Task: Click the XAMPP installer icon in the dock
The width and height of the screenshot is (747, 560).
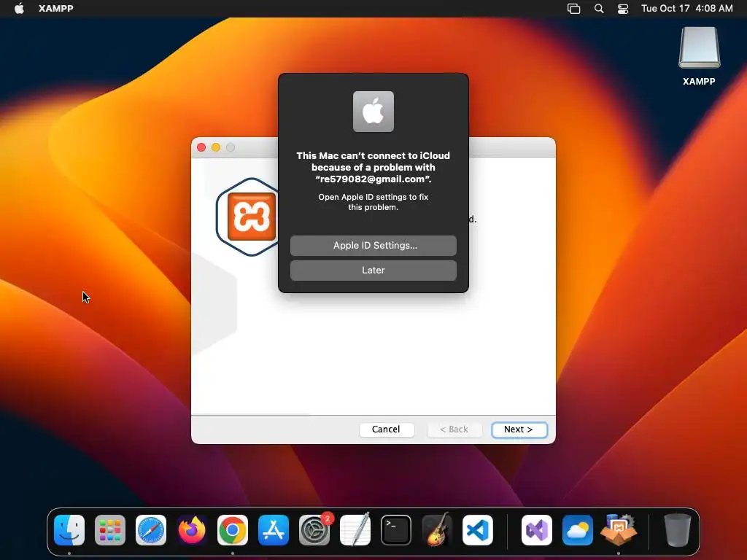Action: (x=619, y=529)
